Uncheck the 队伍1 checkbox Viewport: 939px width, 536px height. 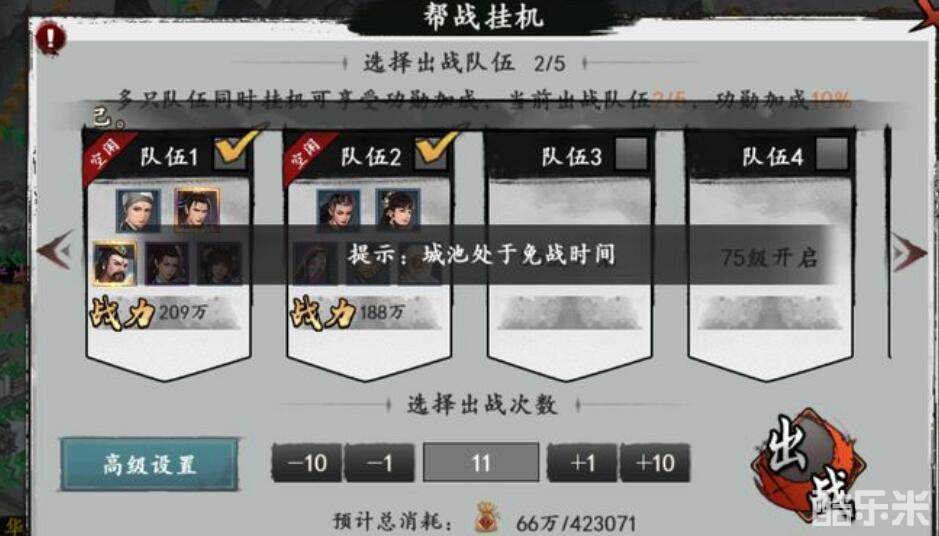pyautogui.click(x=231, y=153)
